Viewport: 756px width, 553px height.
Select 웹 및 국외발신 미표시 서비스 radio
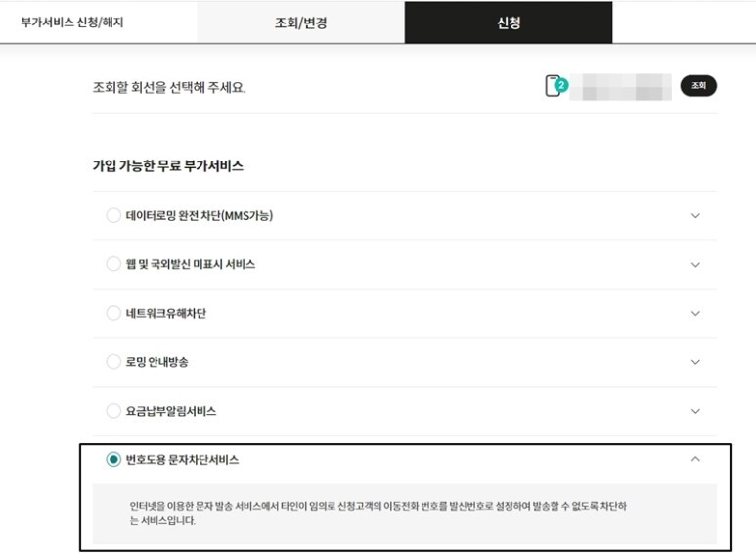tap(113, 264)
